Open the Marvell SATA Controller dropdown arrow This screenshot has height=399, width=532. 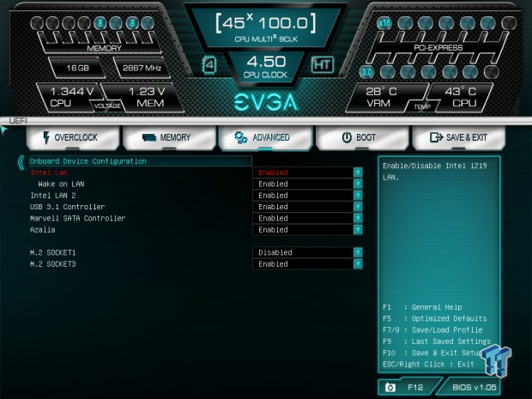pyautogui.click(x=358, y=218)
